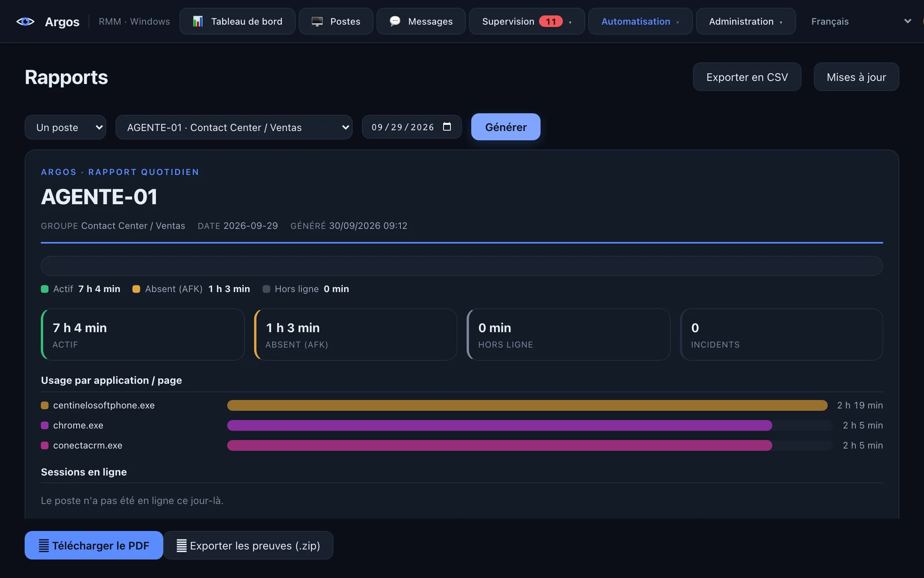Open the AGENTE-01 workstation dropdown
Viewport: 924px width, 578px height.
[x=234, y=127]
